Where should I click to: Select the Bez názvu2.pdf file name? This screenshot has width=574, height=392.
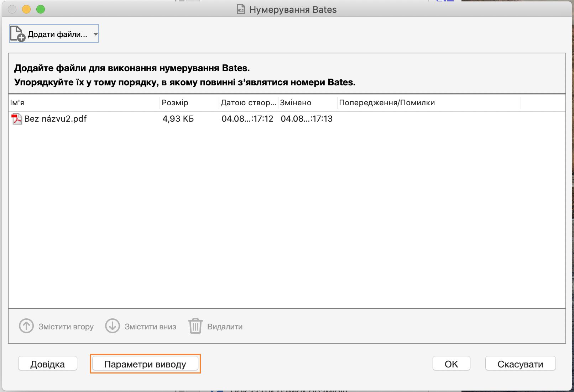(55, 119)
